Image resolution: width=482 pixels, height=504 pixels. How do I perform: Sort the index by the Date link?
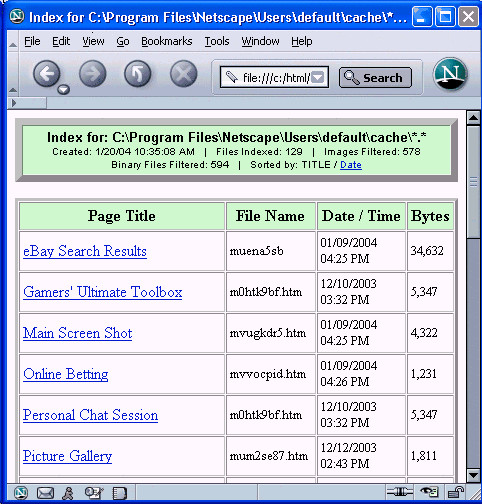(351, 165)
